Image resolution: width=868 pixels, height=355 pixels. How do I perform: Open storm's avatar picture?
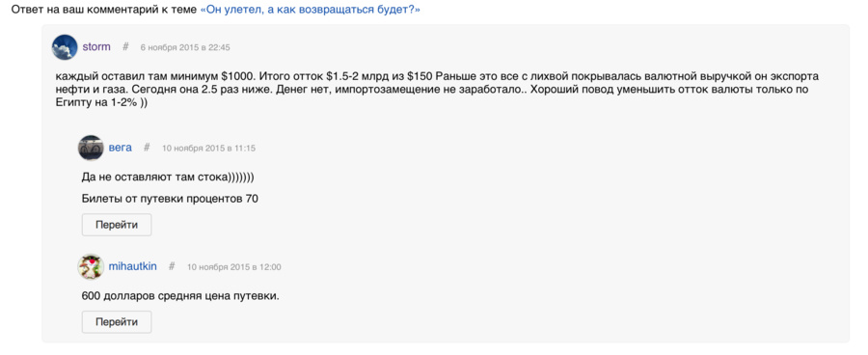pyautogui.click(x=65, y=47)
